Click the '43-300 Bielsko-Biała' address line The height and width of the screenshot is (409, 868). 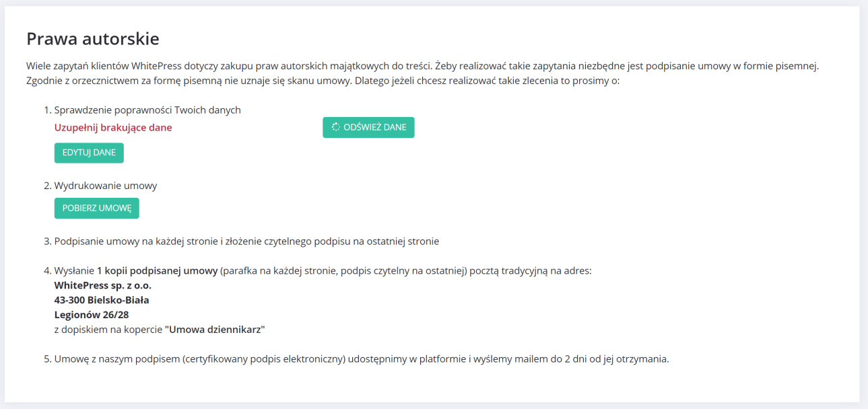[102, 300]
